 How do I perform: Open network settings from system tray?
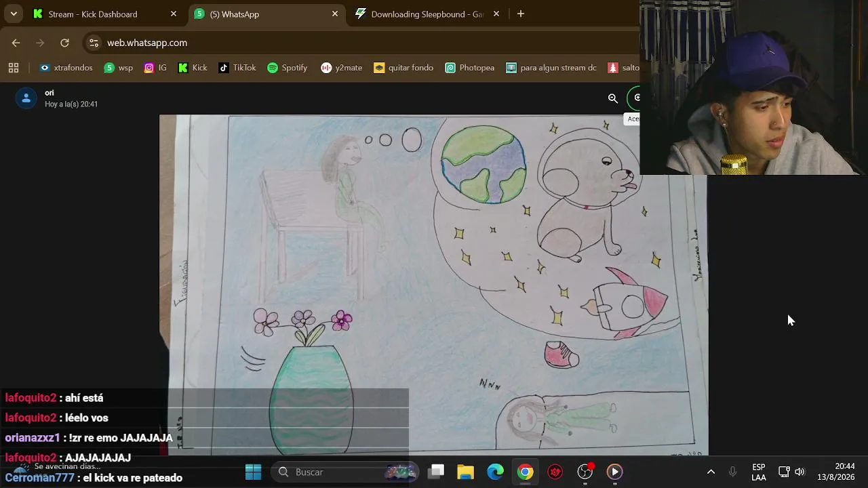784,472
